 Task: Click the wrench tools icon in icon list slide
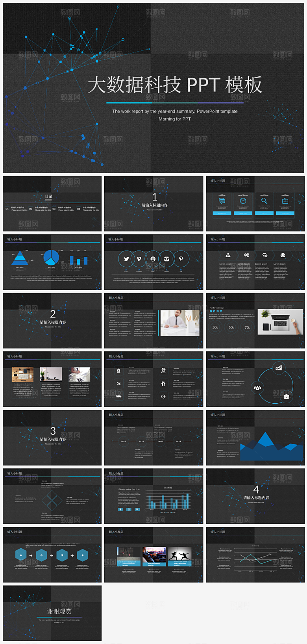[118, 383]
